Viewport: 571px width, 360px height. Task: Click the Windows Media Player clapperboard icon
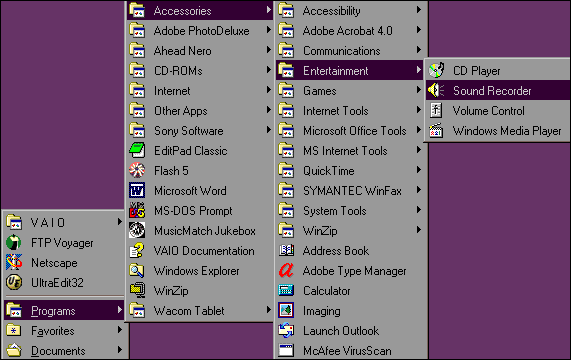pos(436,130)
